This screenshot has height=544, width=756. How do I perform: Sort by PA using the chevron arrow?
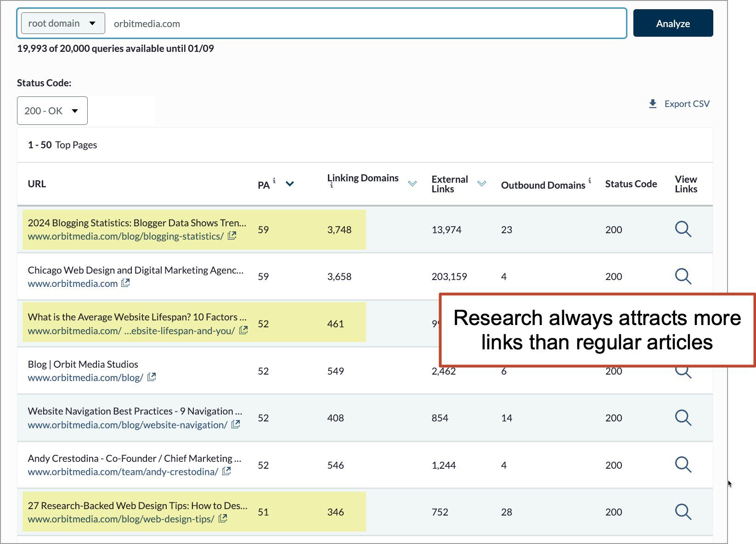click(x=290, y=184)
